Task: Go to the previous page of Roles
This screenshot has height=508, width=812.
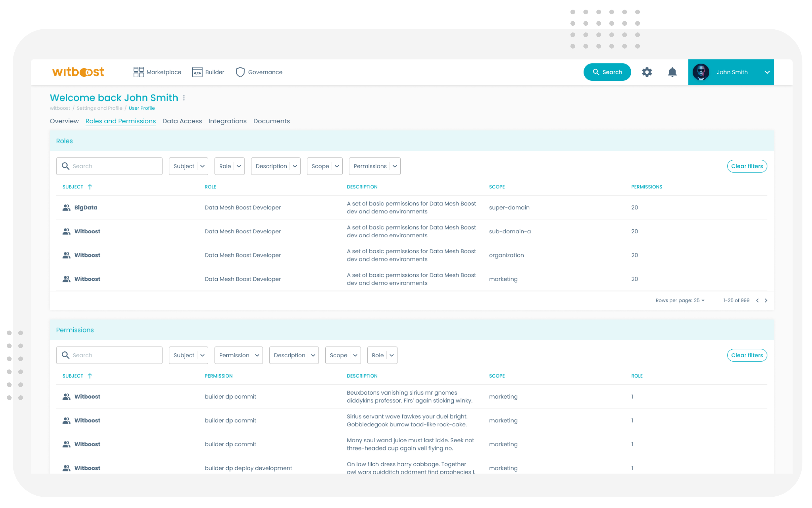Action: click(757, 300)
